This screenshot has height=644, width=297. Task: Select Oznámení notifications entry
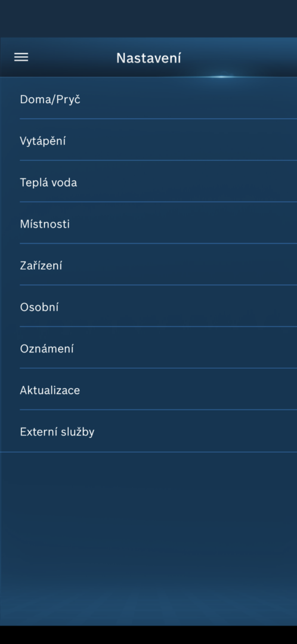148,348
